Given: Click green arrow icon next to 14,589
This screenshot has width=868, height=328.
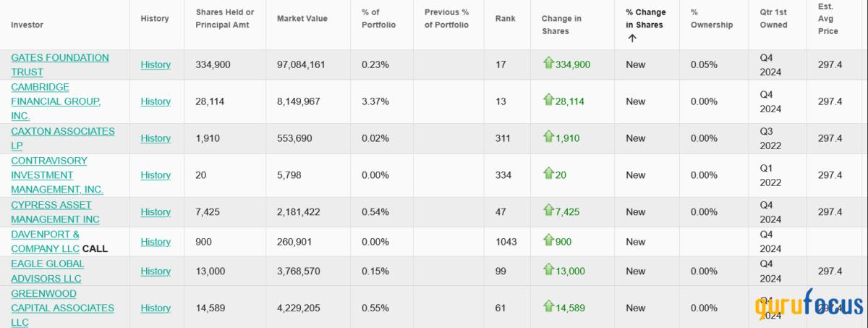Looking at the screenshot, I should coord(548,307).
